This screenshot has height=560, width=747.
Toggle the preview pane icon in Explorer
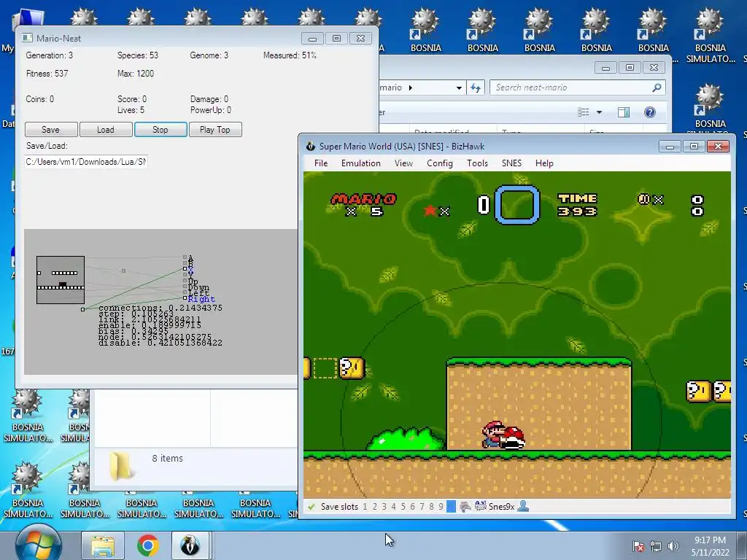pos(623,112)
